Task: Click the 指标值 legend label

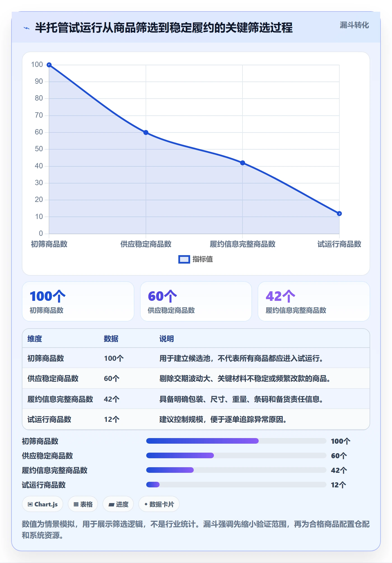Action: 202,259
